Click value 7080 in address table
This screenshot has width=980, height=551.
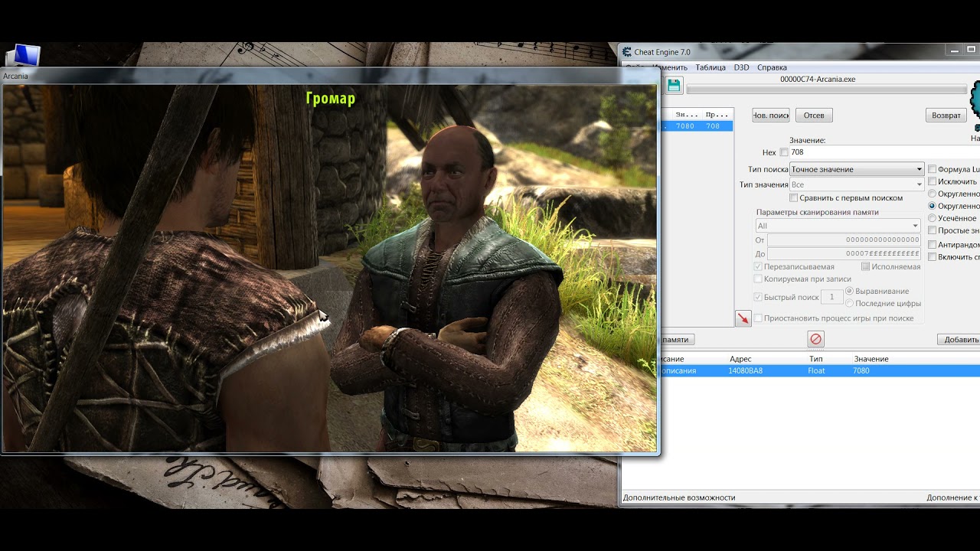point(861,370)
